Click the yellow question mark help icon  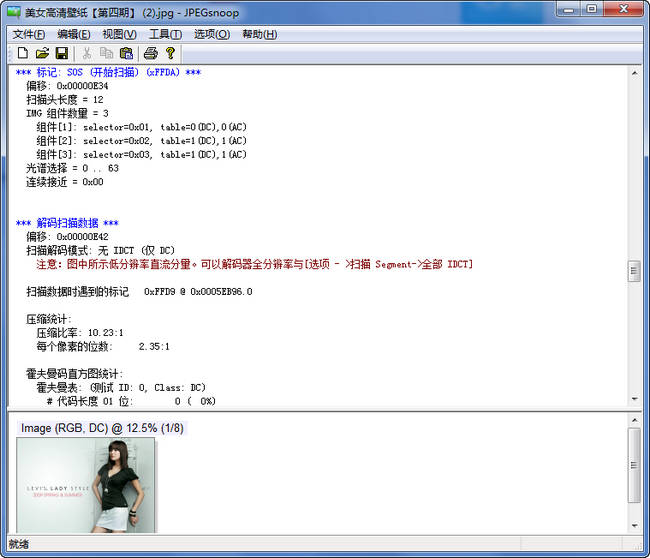[x=170, y=53]
